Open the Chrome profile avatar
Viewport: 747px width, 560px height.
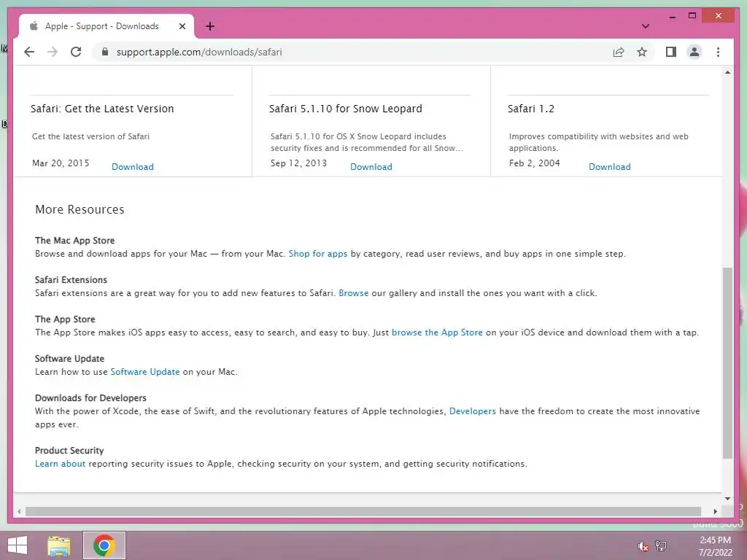[x=694, y=52]
